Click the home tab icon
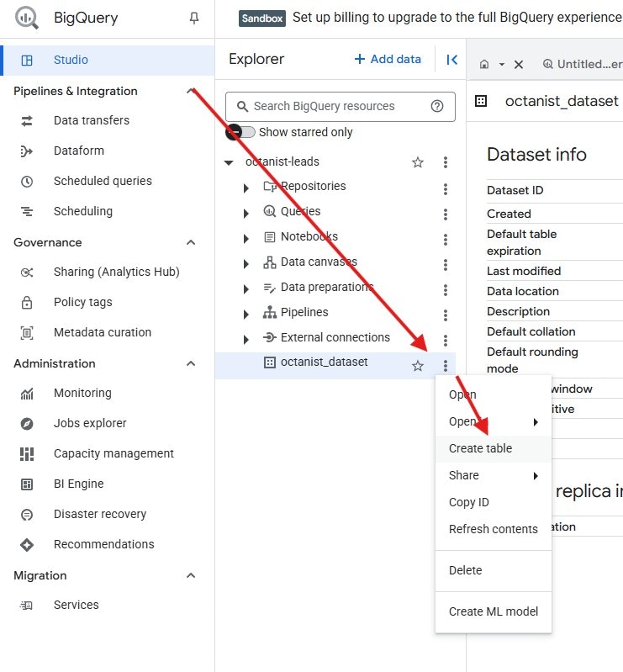 coord(484,64)
